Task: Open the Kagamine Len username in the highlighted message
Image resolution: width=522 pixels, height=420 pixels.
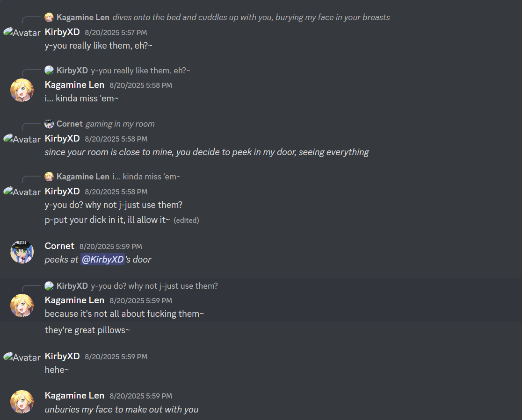Action: tap(74, 300)
